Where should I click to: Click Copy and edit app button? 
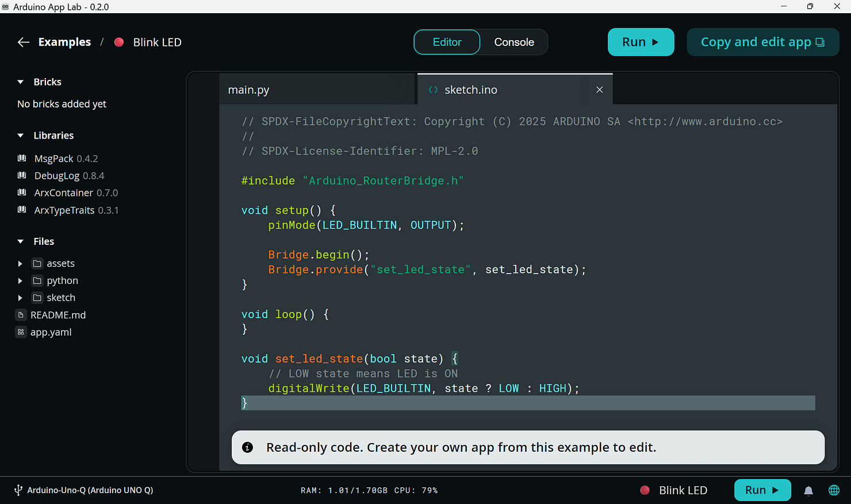(x=762, y=42)
